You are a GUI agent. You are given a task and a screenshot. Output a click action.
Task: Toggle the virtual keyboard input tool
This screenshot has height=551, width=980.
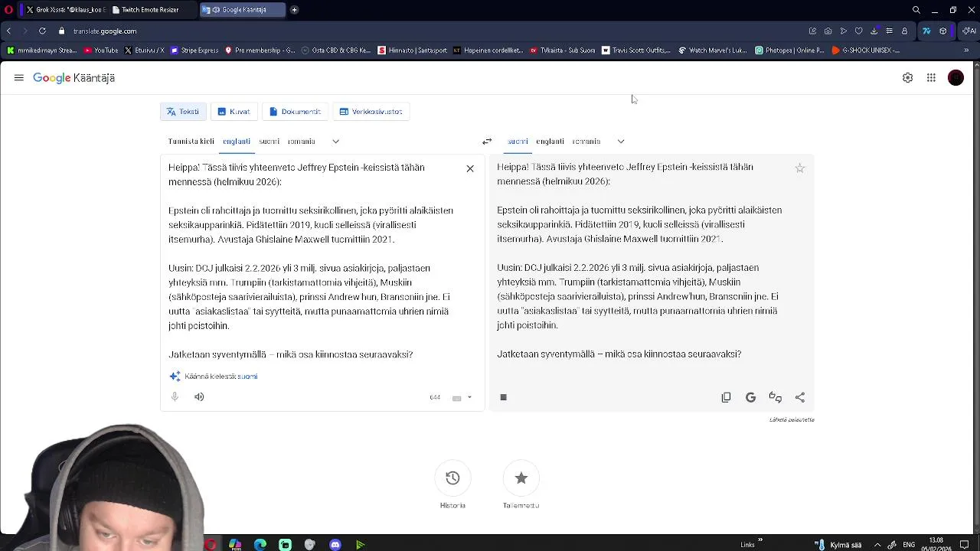coord(456,398)
